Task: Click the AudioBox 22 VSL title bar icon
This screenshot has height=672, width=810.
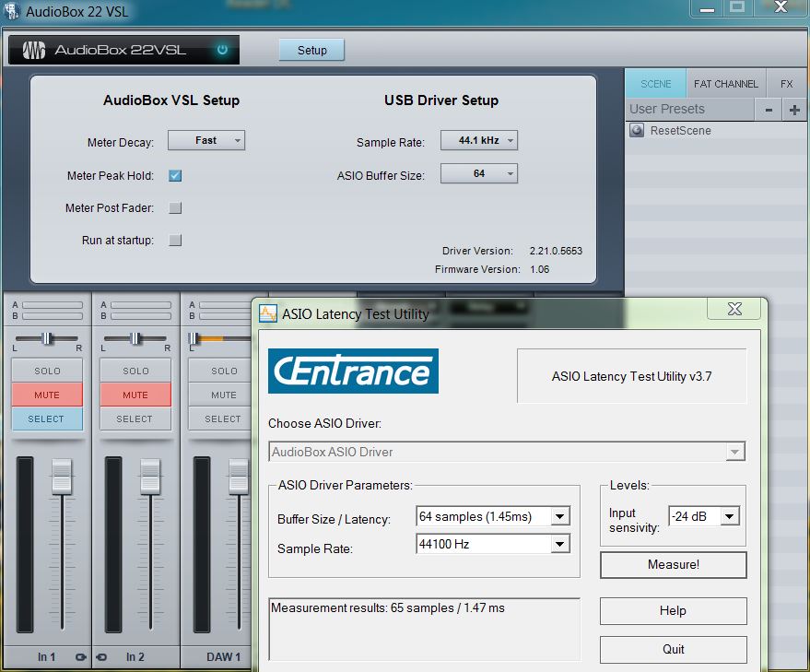Action: 11,10
